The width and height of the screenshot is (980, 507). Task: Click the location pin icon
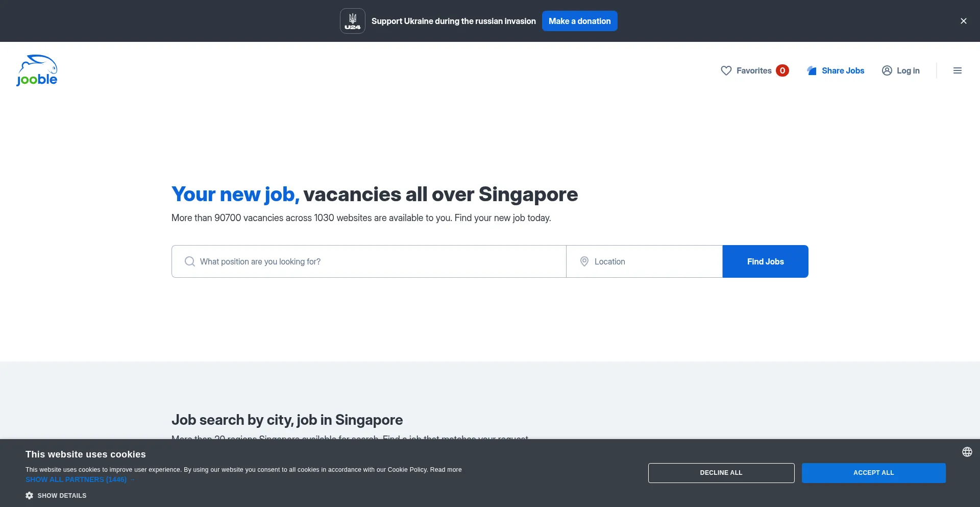[x=584, y=261]
